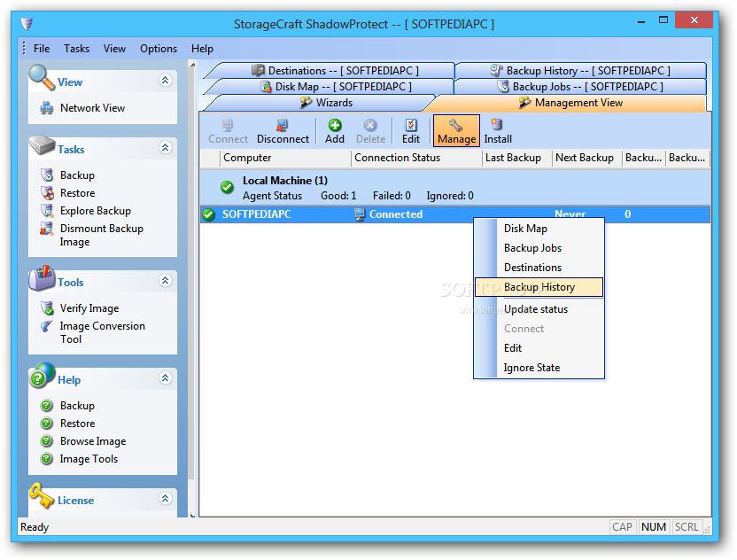Switch to the Backup History tab
This screenshot has width=737, height=560.
pyautogui.click(x=580, y=71)
